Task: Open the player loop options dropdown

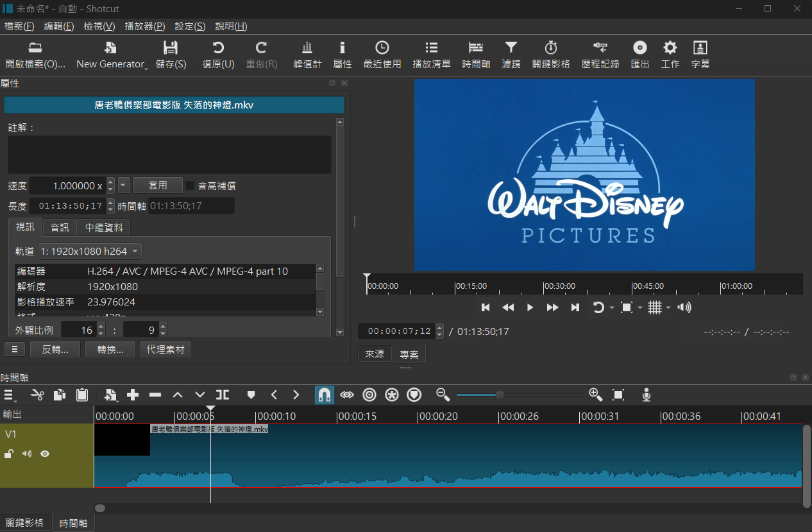Action: point(612,308)
